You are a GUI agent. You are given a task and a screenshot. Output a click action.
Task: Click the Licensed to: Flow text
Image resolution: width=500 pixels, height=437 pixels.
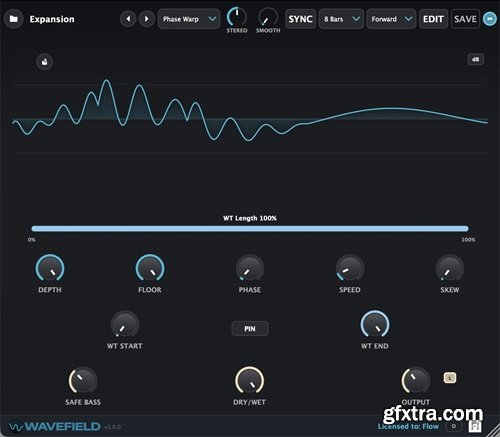coord(408,426)
